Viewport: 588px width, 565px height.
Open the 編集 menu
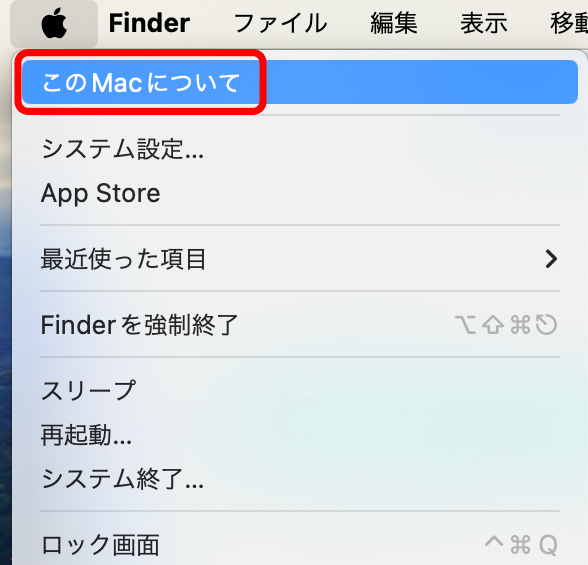(x=394, y=23)
